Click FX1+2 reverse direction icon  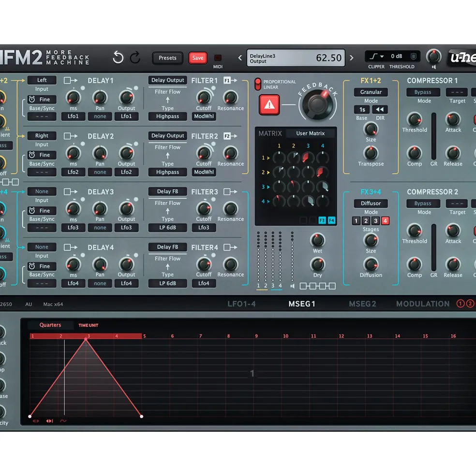(x=380, y=109)
